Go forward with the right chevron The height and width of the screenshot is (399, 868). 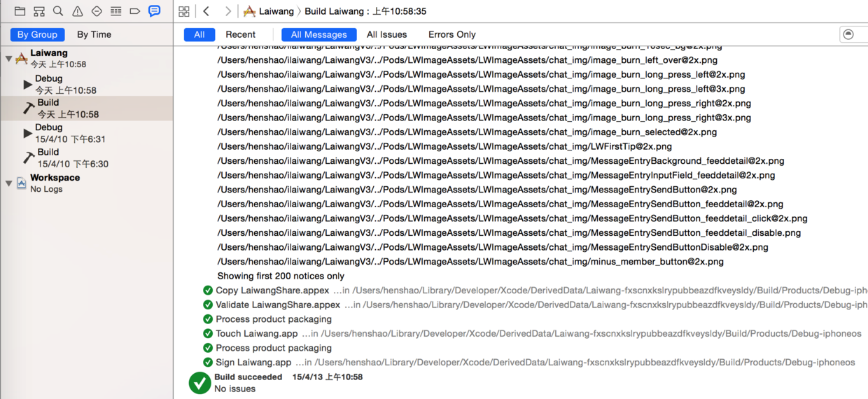tap(227, 11)
